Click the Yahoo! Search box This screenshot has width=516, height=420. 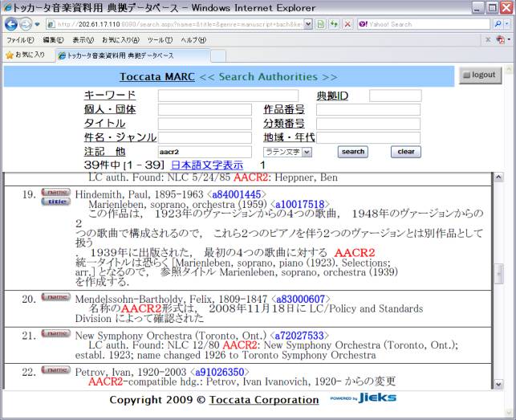pos(425,24)
